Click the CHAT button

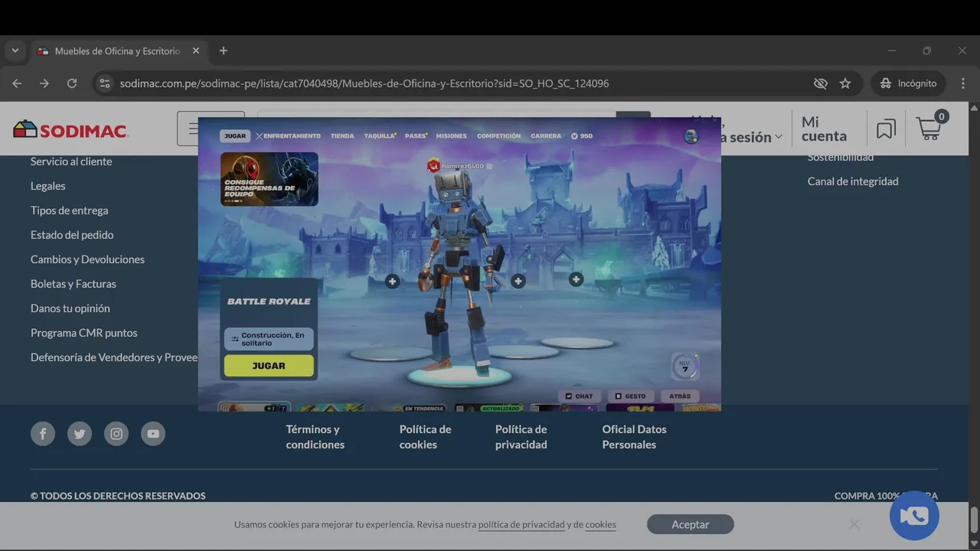pos(580,396)
